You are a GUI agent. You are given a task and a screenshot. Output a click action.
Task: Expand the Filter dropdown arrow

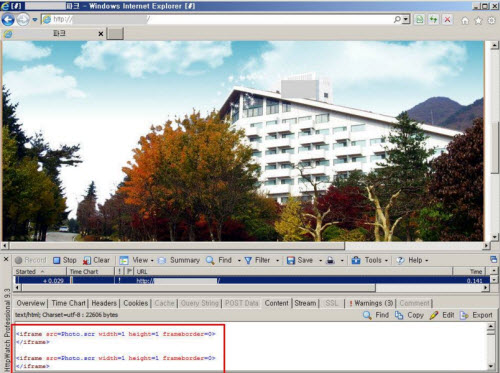[277, 261]
